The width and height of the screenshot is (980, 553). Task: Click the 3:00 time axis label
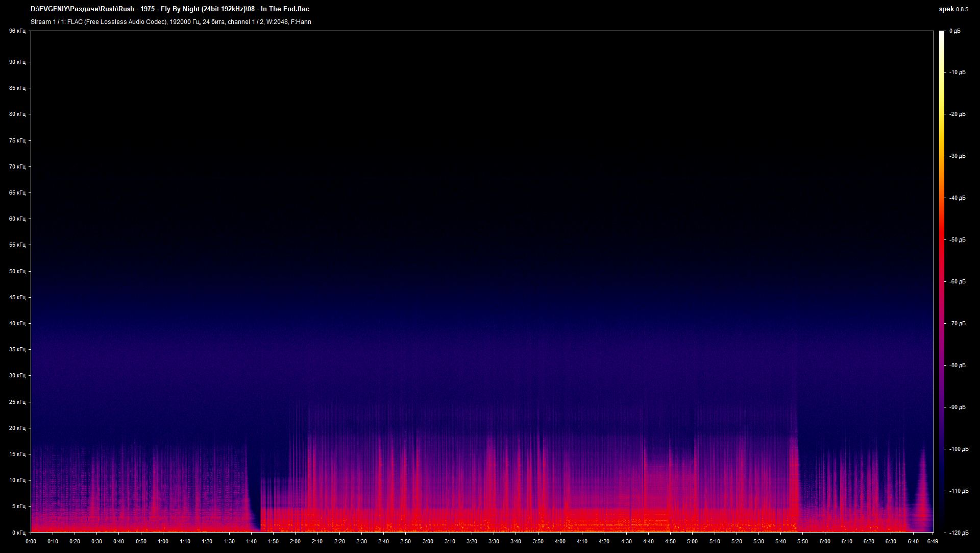coord(428,541)
